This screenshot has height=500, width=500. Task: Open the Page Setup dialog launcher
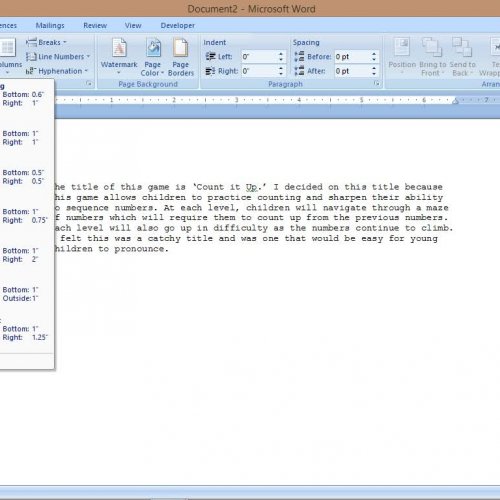coord(89,83)
